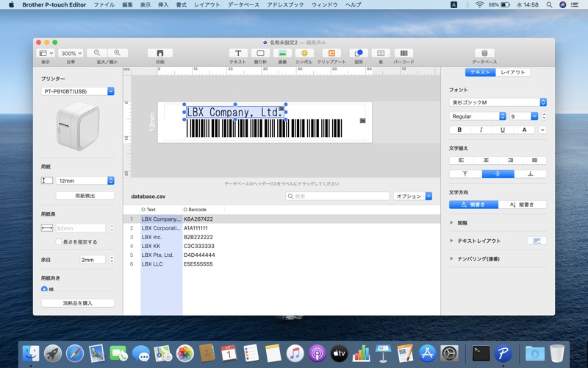
Task: Switch to the レイアウト inspector tab
Action: tap(512, 72)
